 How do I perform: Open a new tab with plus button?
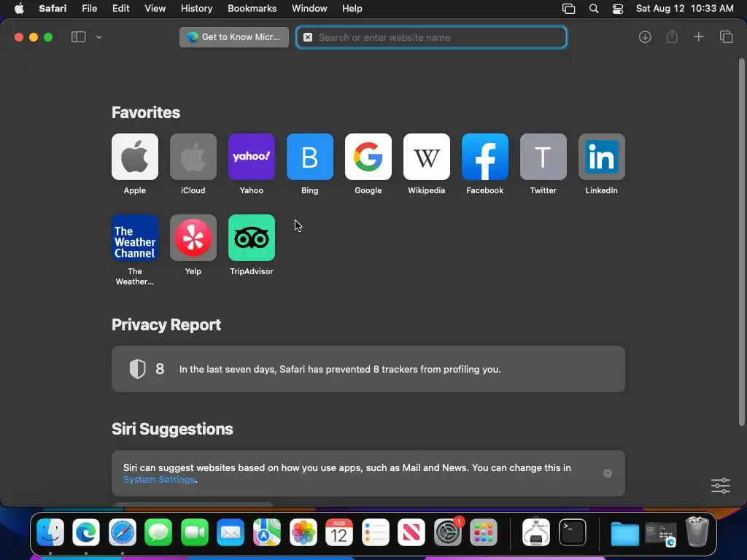click(698, 37)
